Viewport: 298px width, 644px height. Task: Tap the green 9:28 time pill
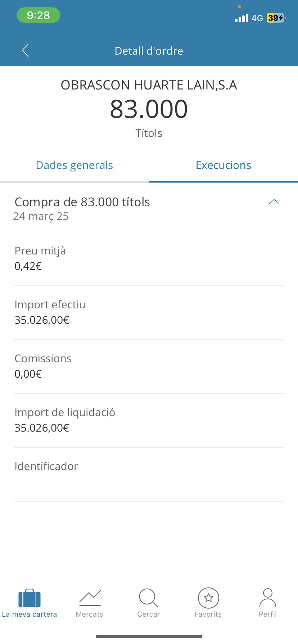pyautogui.click(x=38, y=15)
